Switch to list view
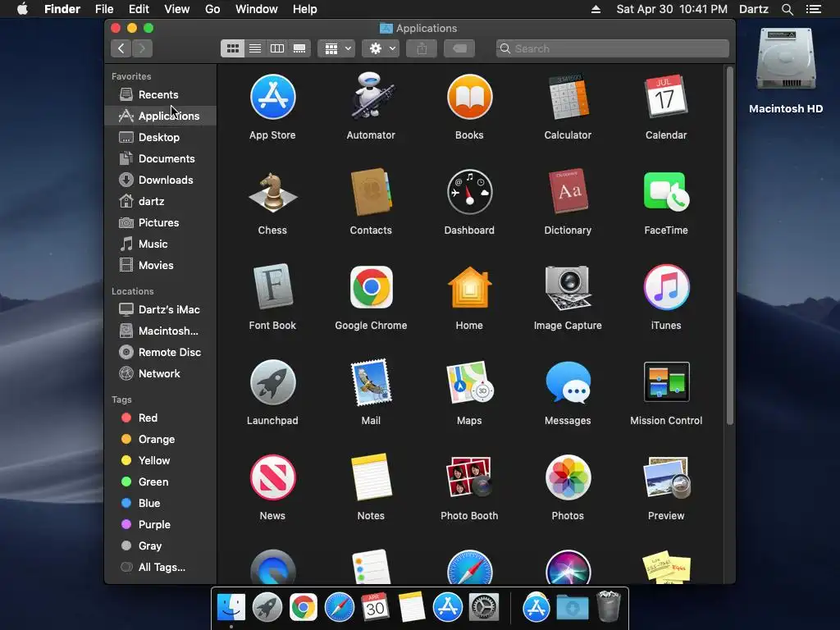840x630 pixels. (255, 48)
